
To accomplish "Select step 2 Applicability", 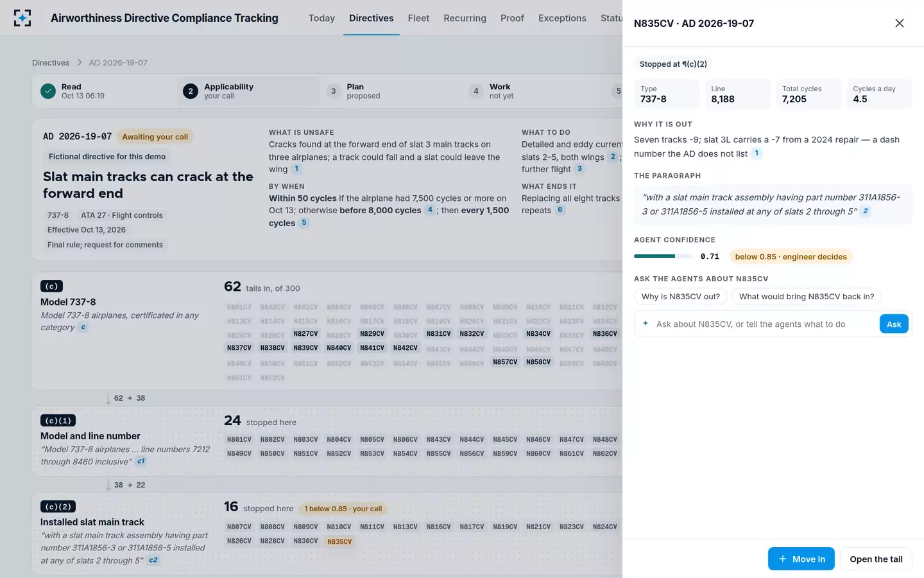I will [x=248, y=91].
